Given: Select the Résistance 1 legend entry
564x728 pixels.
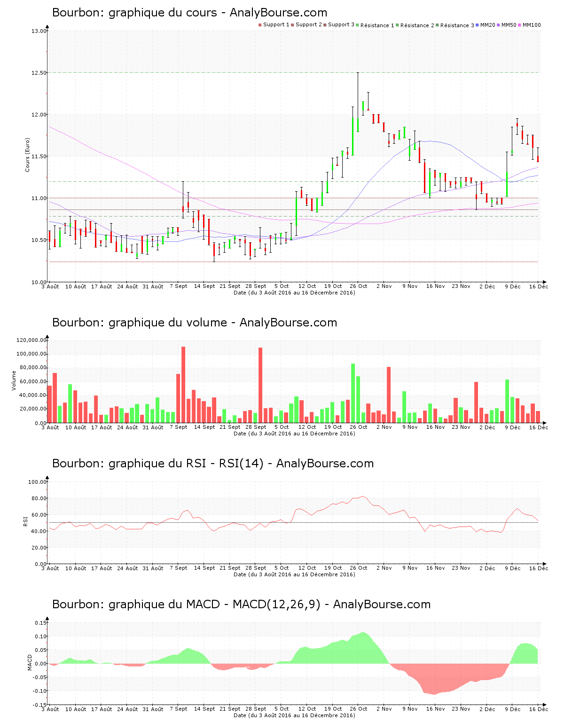Looking at the screenshot, I should click(375, 25).
